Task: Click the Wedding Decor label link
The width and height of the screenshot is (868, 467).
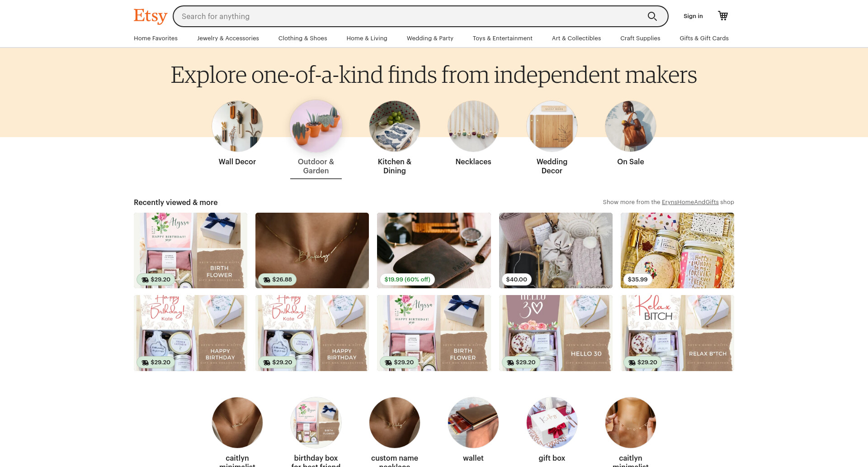Action: click(552, 166)
